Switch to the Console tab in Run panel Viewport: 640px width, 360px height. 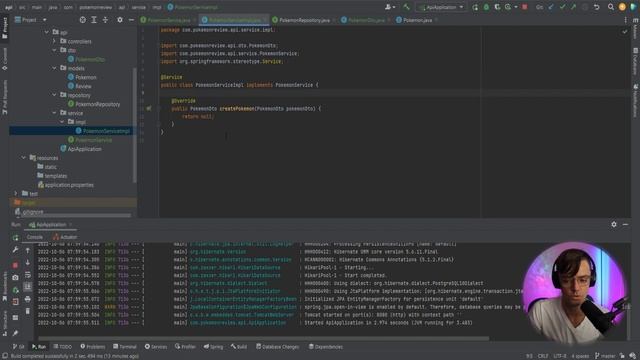(35, 237)
